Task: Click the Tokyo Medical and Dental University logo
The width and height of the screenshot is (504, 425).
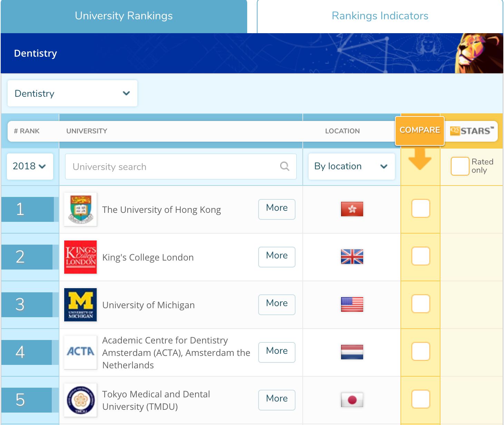Action: click(80, 400)
